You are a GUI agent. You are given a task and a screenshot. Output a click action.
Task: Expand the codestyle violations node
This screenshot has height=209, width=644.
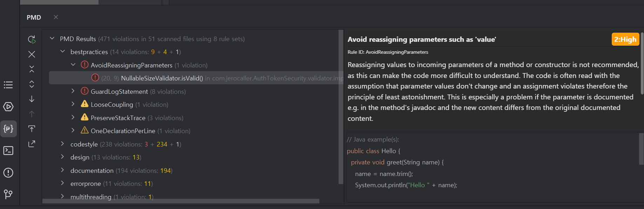(63, 144)
